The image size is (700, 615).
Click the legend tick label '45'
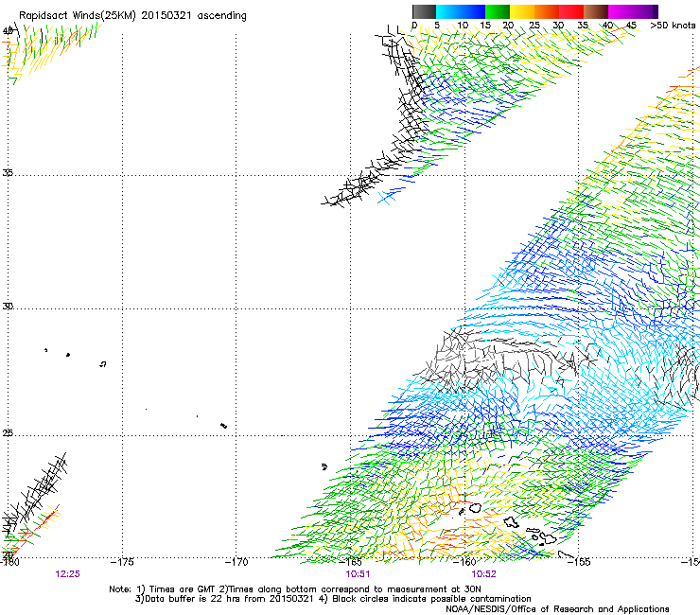pyautogui.click(x=631, y=26)
